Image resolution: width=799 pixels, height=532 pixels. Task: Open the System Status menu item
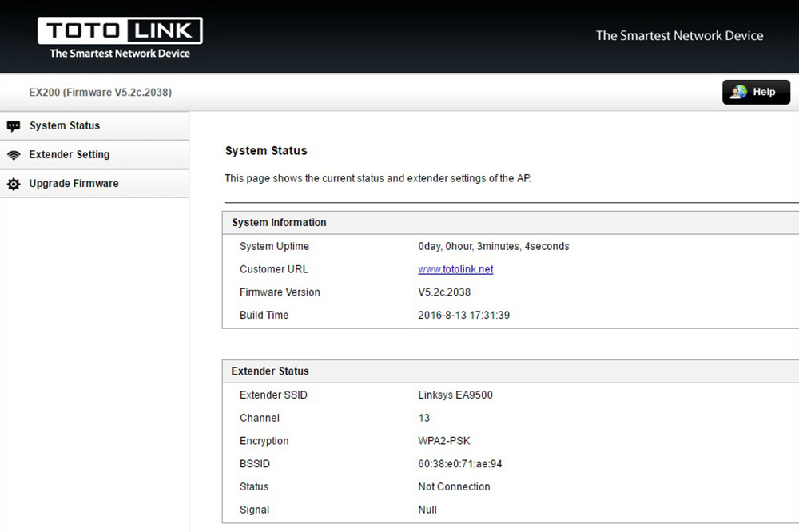pyautogui.click(x=65, y=125)
